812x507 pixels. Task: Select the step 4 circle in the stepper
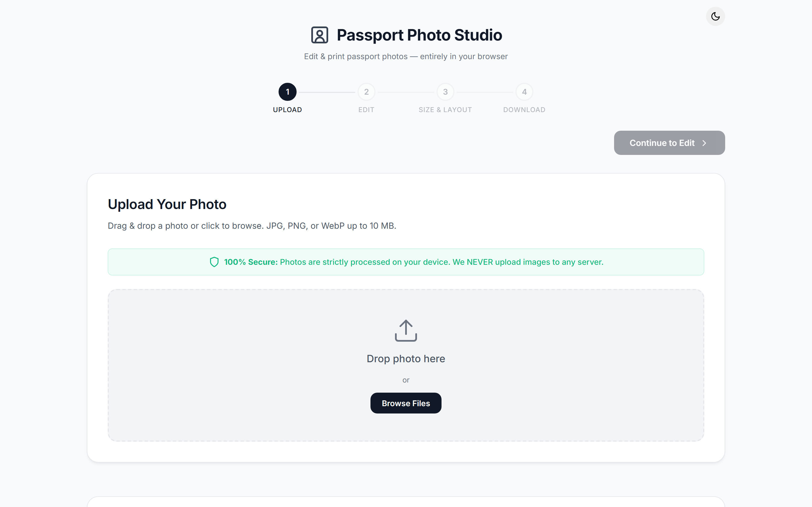[524, 92]
